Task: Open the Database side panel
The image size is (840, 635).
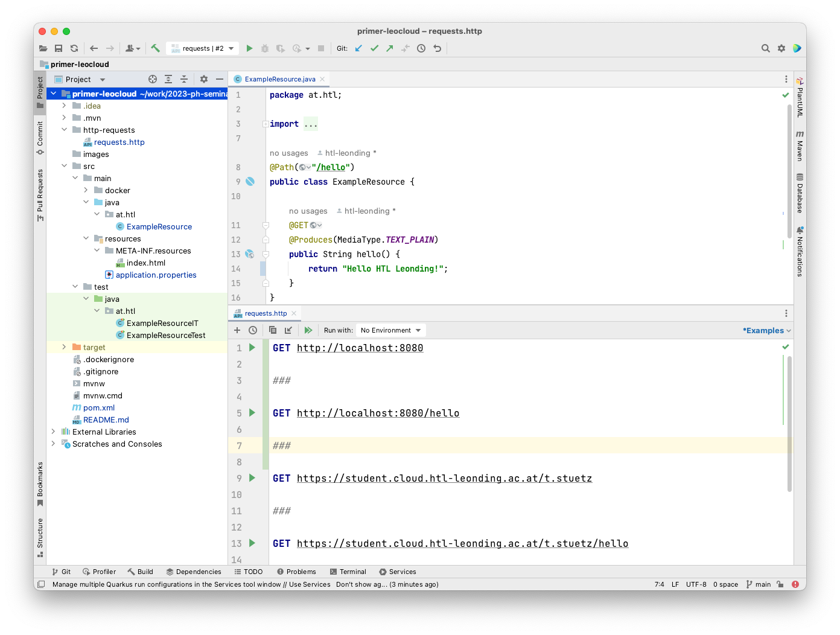Action: point(800,193)
